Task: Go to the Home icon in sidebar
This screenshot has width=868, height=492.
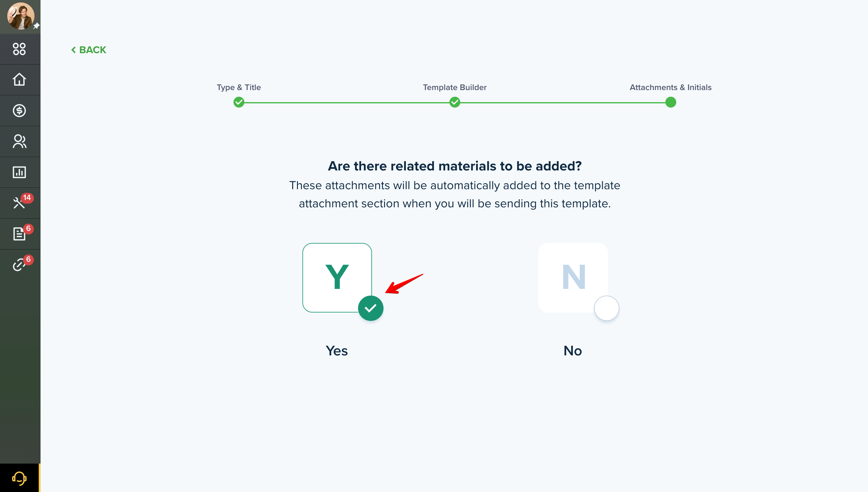Action: coord(19,80)
